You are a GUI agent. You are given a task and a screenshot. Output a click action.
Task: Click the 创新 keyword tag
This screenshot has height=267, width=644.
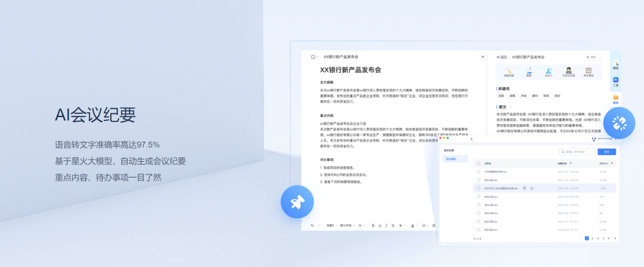(x=501, y=96)
